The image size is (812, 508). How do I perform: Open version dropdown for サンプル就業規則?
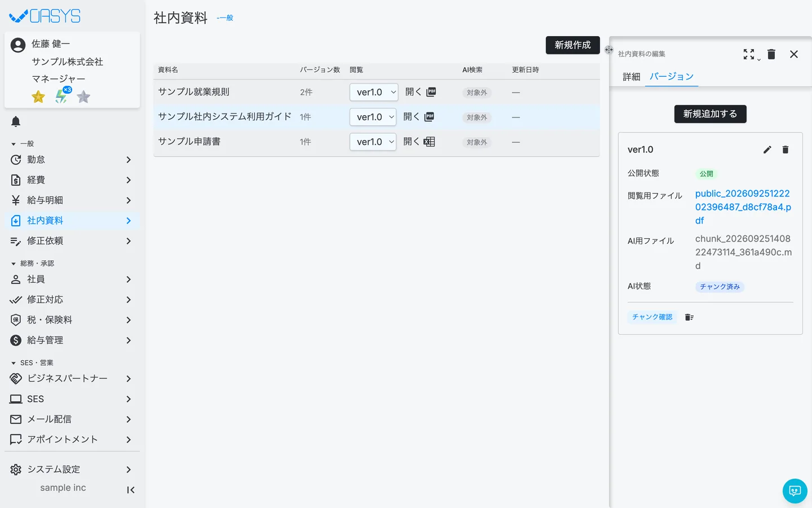[x=374, y=92]
